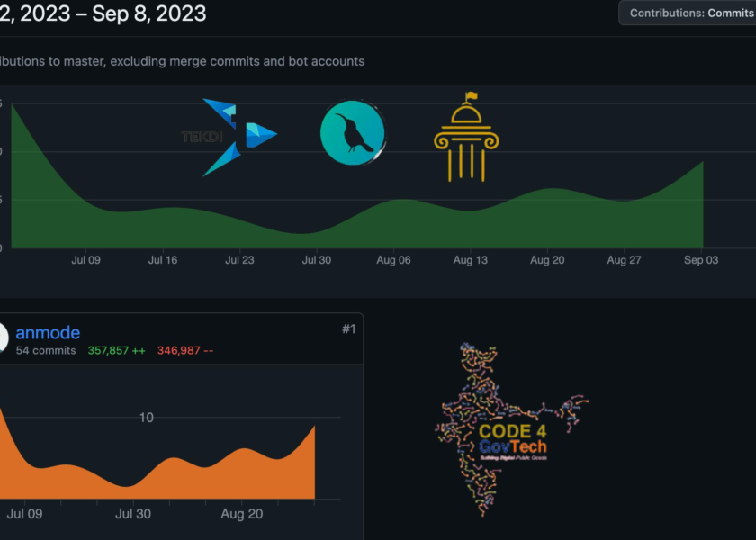Click the date range heading ending Sep 8, 2023
The width and height of the screenshot is (756, 540).
pyautogui.click(x=103, y=13)
